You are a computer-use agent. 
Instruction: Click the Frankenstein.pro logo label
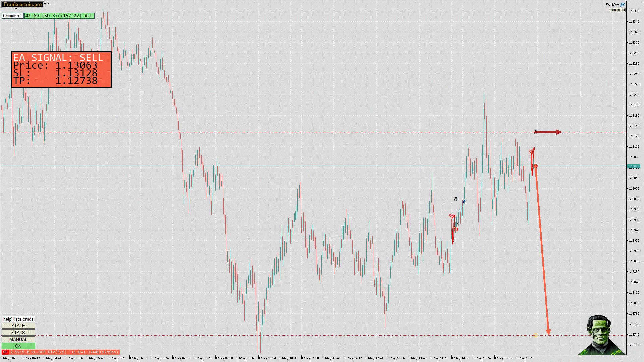pyautogui.click(x=22, y=4)
